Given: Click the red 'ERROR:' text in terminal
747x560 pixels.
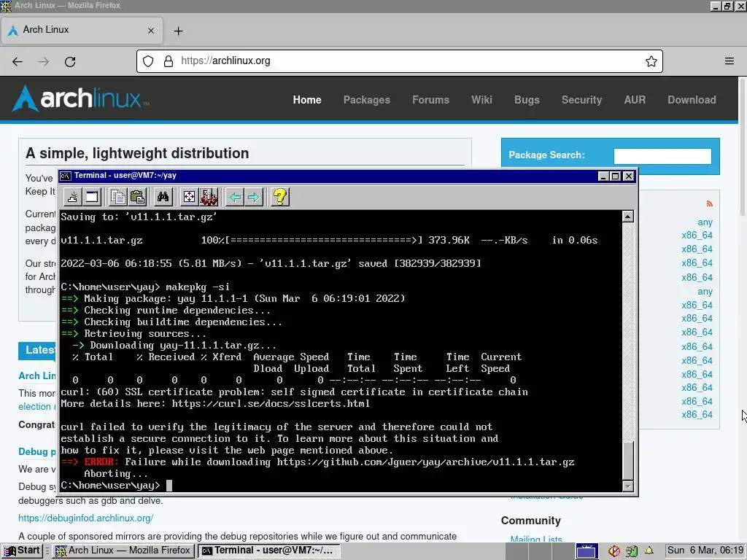Looking at the screenshot, I should pyautogui.click(x=101, y=462).
